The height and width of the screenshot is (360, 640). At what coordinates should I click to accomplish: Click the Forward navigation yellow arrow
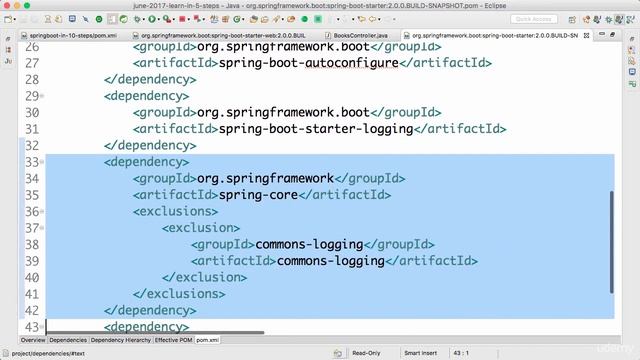click(372, 19)
